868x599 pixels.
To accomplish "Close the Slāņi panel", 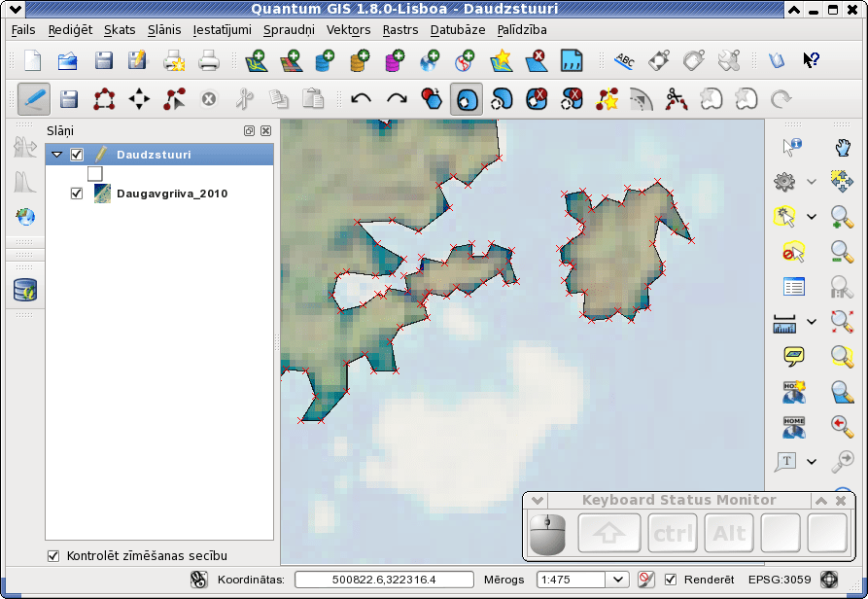I will 265,130.
